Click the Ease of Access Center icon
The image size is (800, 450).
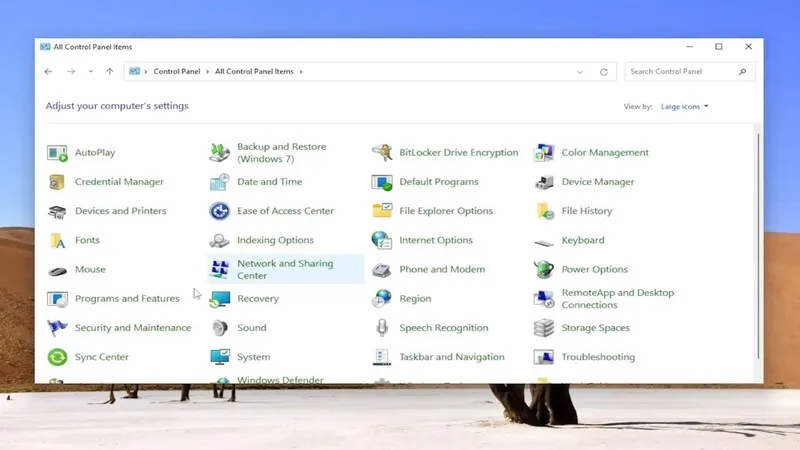[220, 211]
